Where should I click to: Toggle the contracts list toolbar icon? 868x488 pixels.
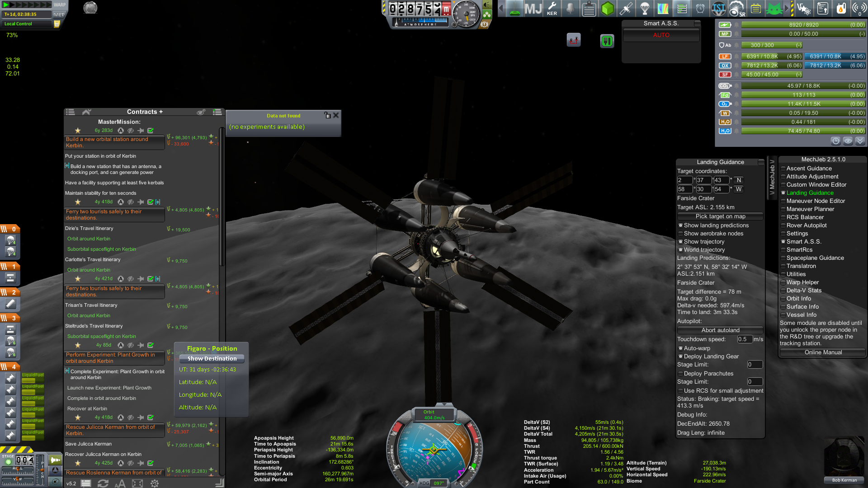pos(682,9)
